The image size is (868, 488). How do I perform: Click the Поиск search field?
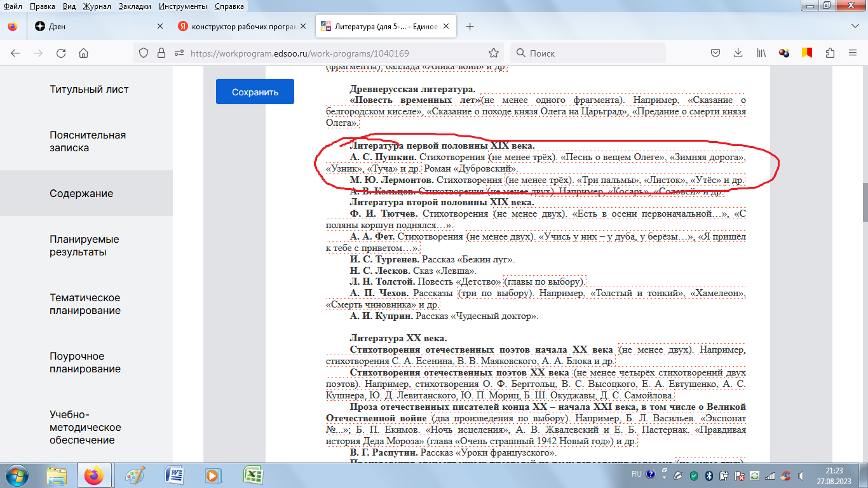[x=588, y=53]
